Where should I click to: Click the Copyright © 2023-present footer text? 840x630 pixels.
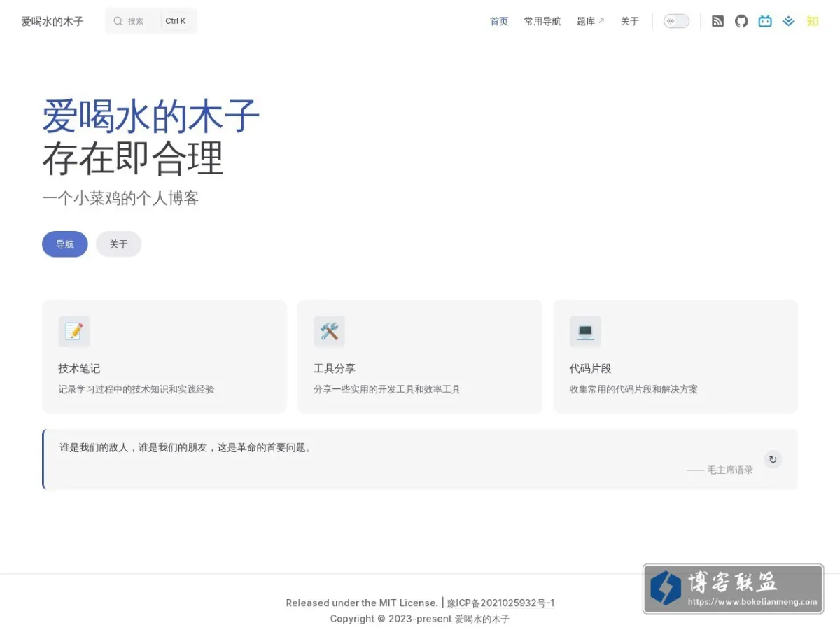pyautogui.click(x=420, y=619)
